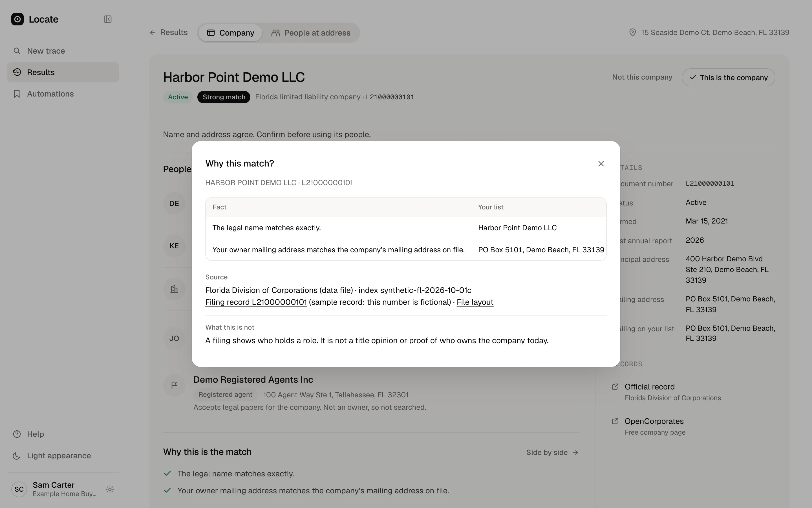Open account settings gear next to Sam Carter
The image size is (812, 508).
click(110, 489)
